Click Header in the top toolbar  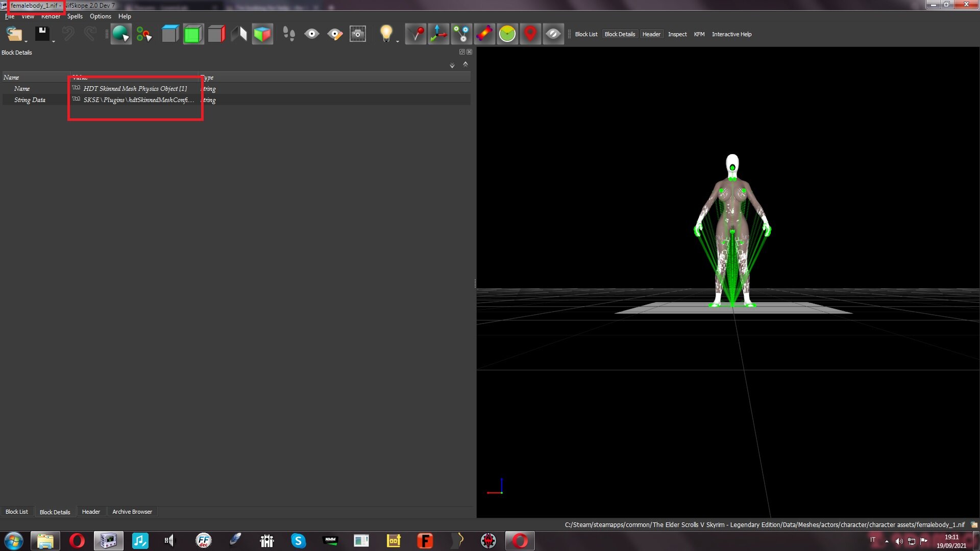[x=651, y=34]
